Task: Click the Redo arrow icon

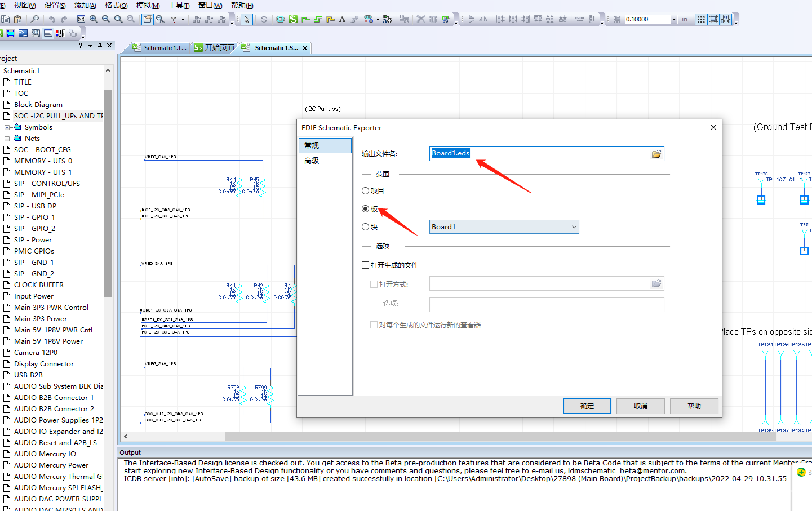Action: (64, 19)
